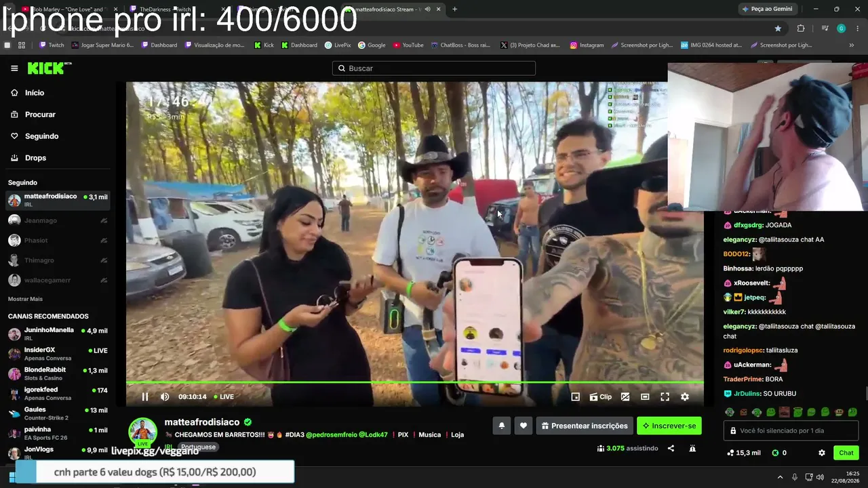The height and width of the screenshot is (488, 868).
Task: Open the YouTube bookmark
Action: tap(408, 45)
